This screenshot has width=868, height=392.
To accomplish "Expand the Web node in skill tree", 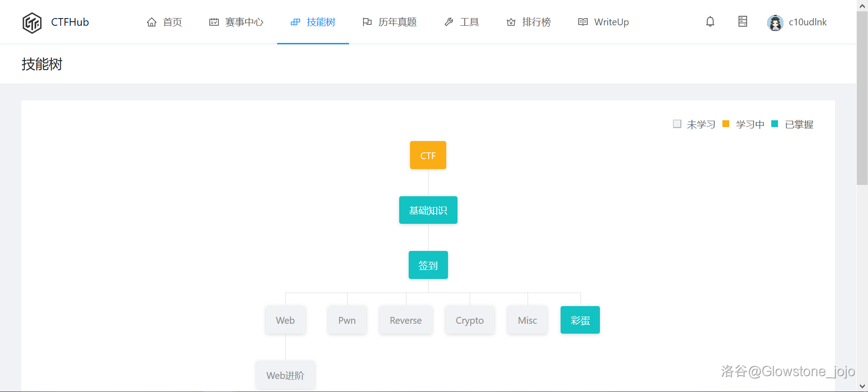I will pyautogui.click(x=285, y=320).
